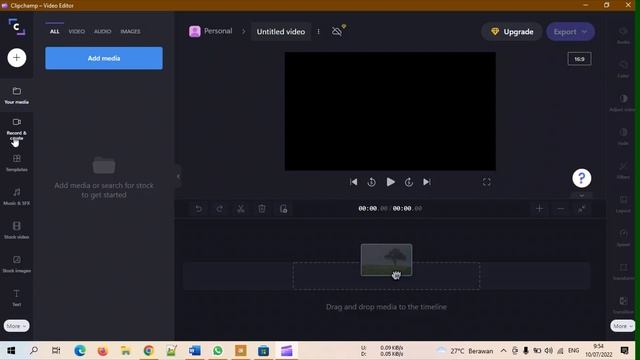Open the Text panel
Screen dimensions: 640x360
click(x=17, y=298)
